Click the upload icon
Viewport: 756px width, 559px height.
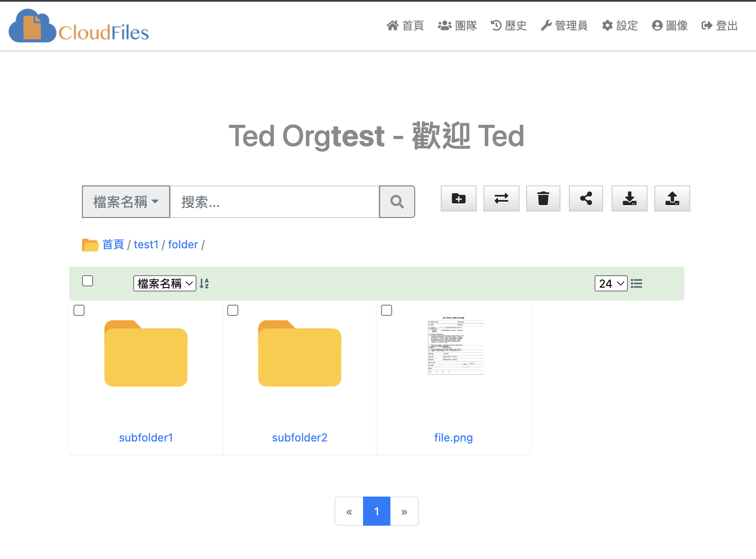click(x=672, y=198)
